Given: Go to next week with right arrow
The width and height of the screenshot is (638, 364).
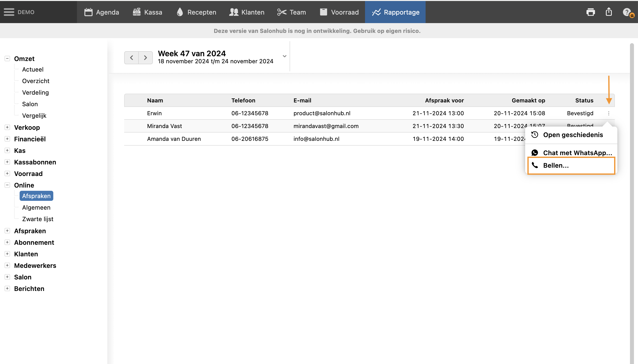Looking at the screenshot, I should coord(146,58).
